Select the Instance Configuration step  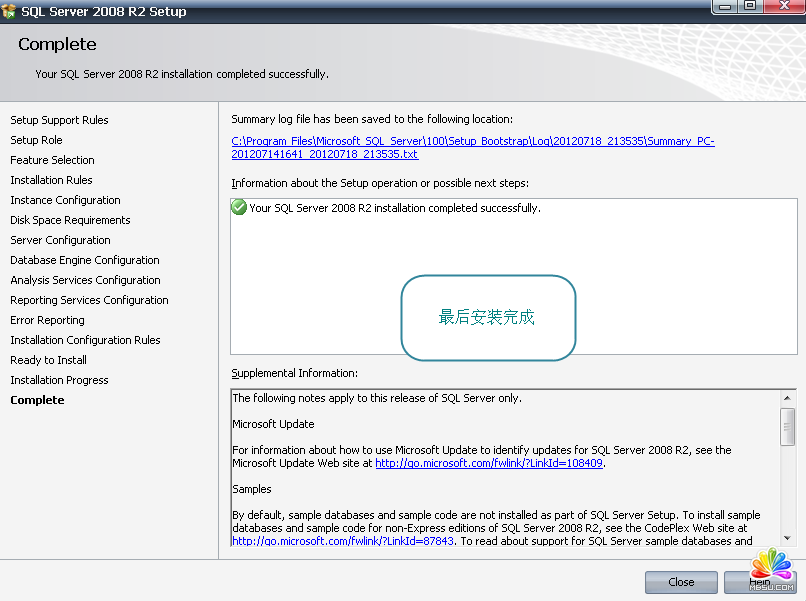[x=65, y=200]
